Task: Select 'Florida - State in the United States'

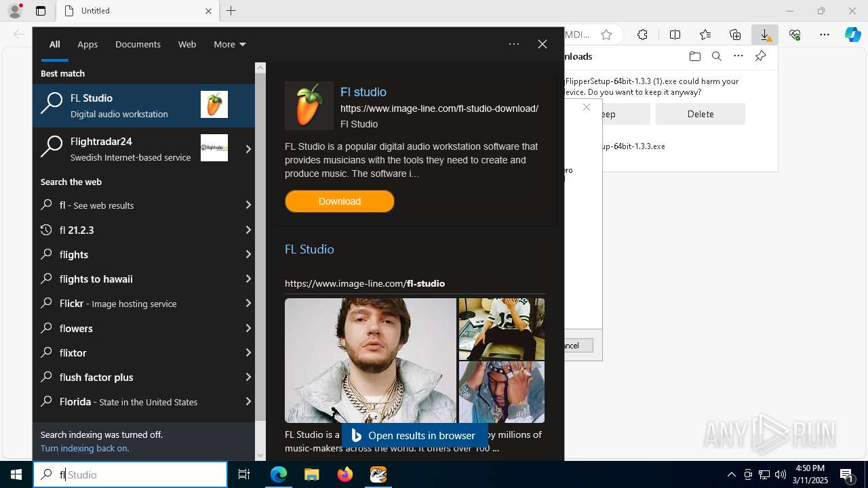Action: click(x=136, y=401)
